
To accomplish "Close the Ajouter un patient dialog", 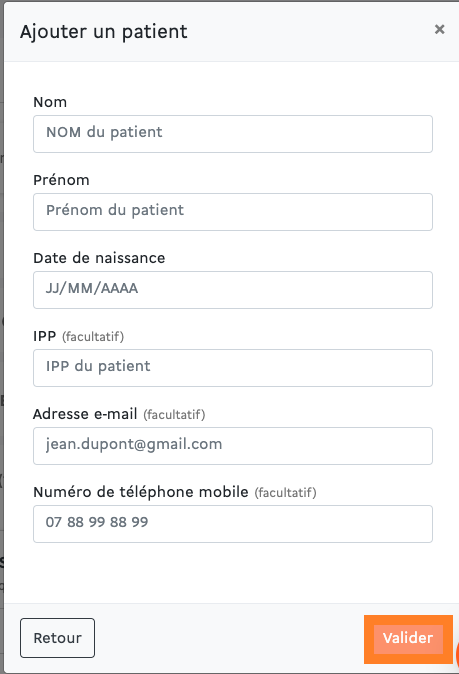I will click(439, 30).
